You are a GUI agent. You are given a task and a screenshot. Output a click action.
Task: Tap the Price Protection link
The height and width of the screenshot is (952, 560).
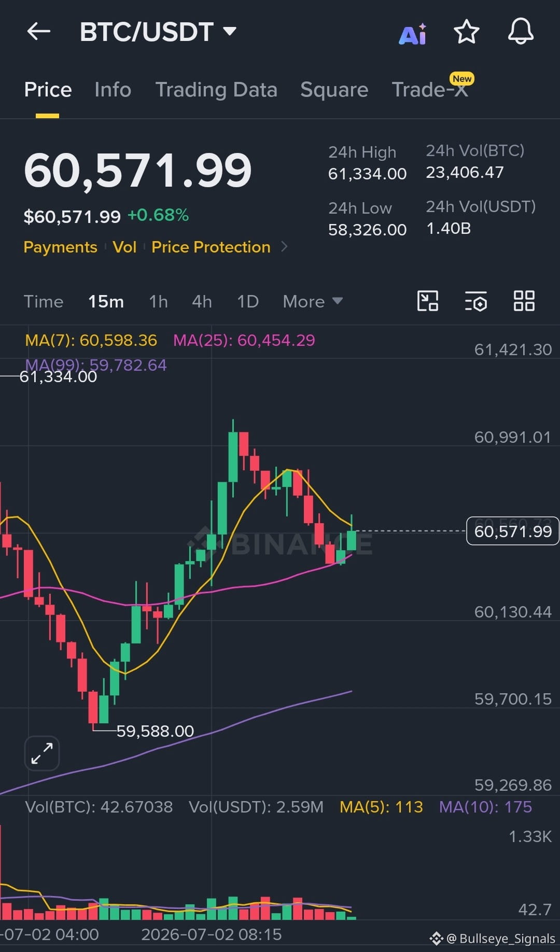211,247
